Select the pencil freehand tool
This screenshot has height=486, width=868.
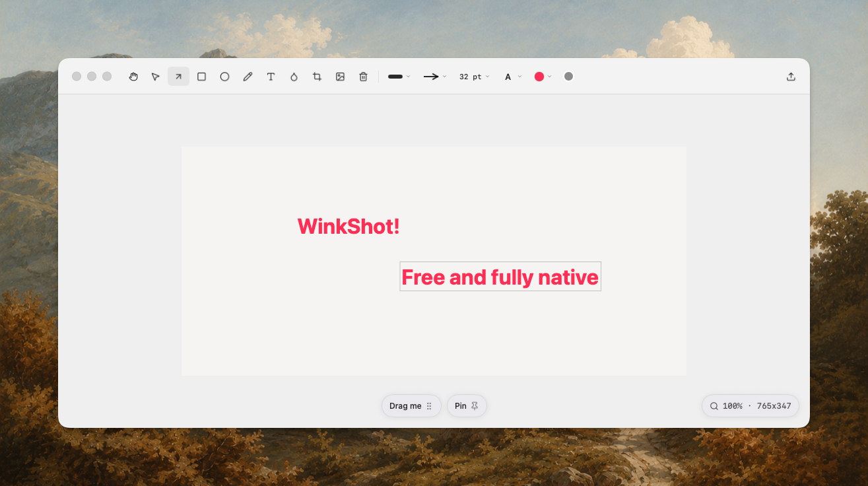[248, 77]
